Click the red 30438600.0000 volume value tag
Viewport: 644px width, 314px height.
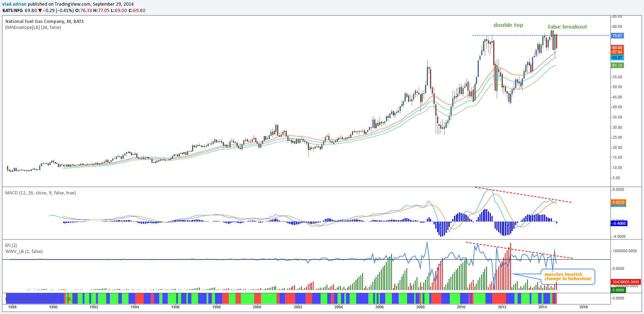click(625, 282)
